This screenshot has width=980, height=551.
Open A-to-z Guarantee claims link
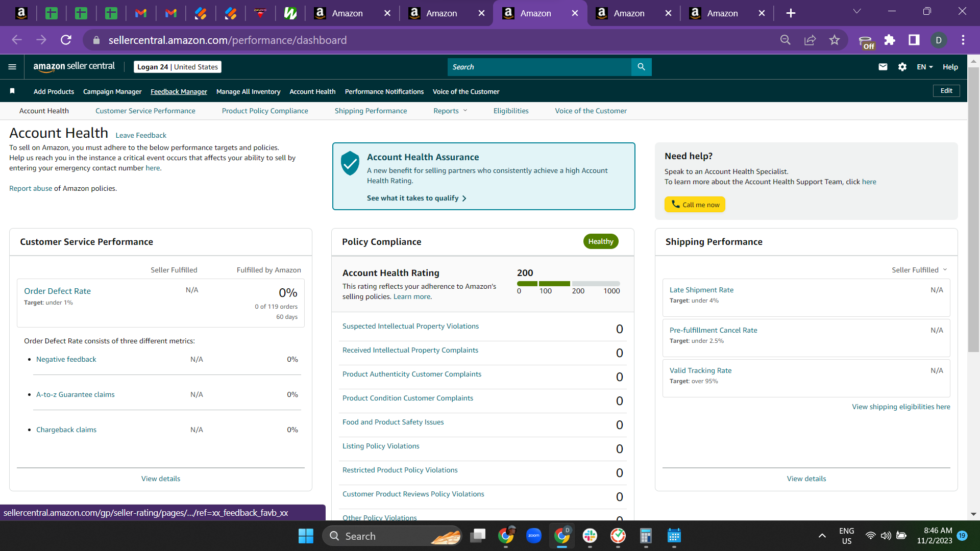click(76, 394)
